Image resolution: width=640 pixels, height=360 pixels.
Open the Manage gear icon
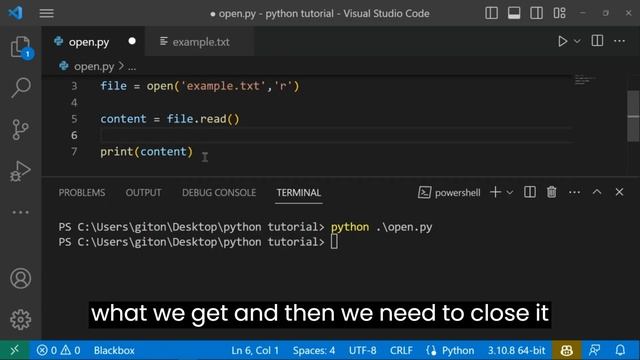pos(20,320)
